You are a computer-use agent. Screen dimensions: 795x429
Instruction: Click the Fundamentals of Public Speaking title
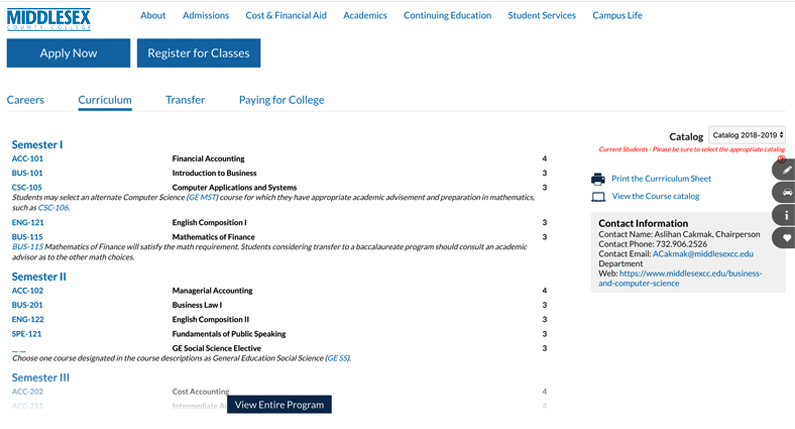point(229,334)
